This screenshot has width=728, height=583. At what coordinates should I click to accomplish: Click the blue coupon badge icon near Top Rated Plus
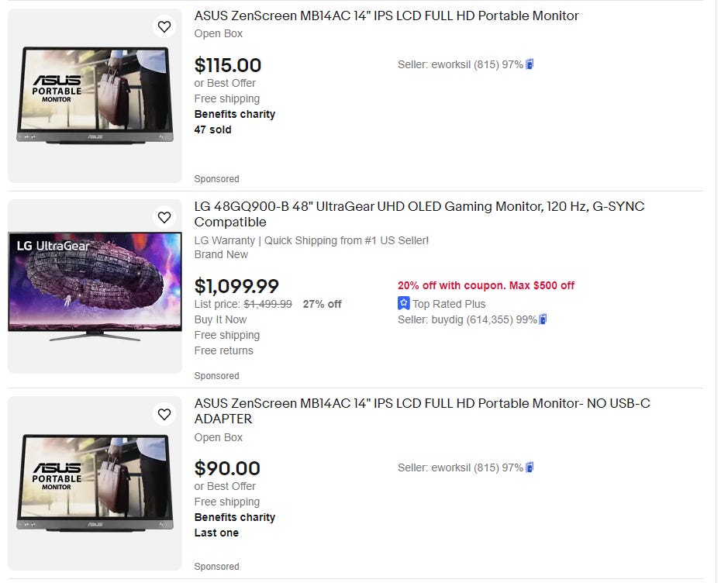(404, 304)
